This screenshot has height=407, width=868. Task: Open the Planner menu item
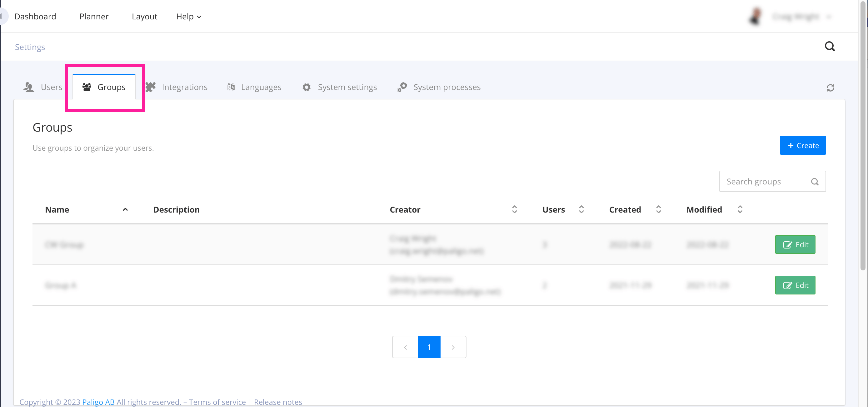point(94,16)
